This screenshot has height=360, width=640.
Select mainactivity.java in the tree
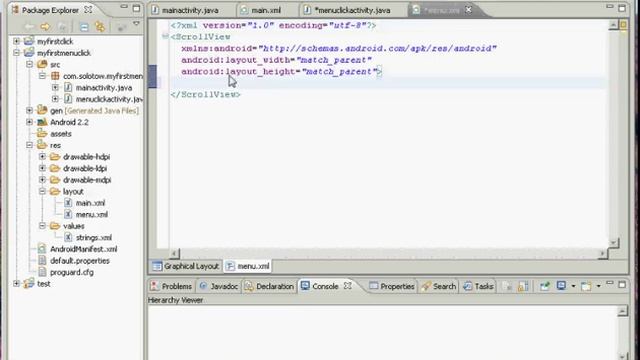(x=104, y=87)
